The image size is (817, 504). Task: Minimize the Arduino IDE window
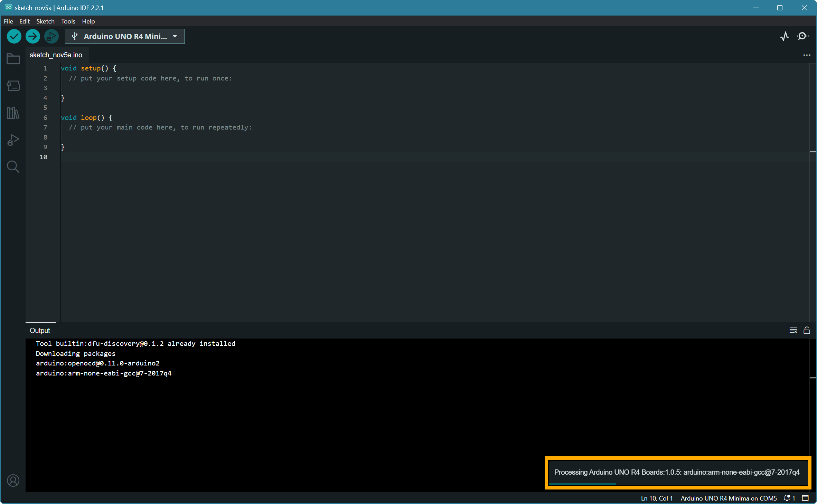coord(756,8)
